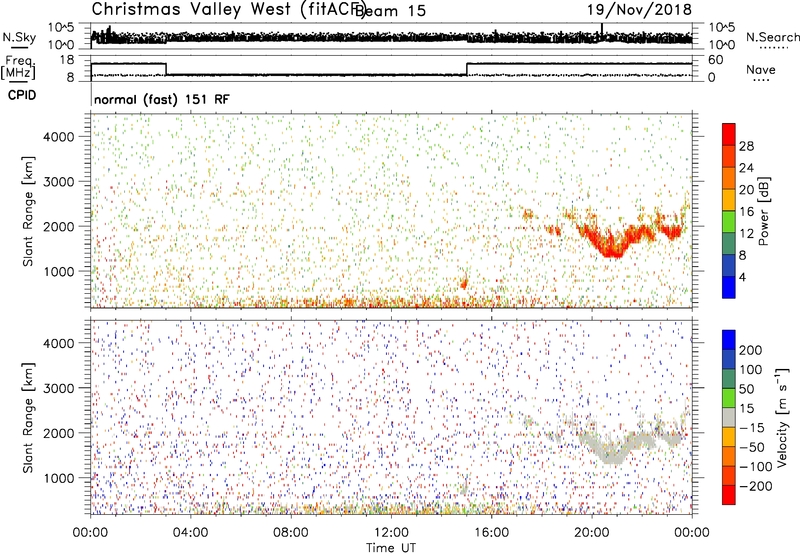The image size is (800, 554).
Task: Click the green 12 dB segment of the power bar
Action: point(729,221)
